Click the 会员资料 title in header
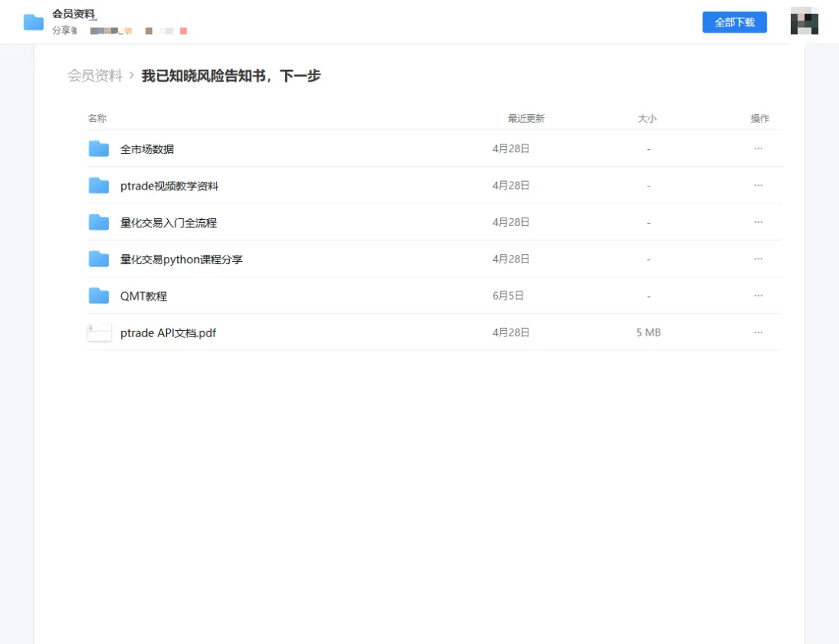839x644 pixels. click(x=74, y=14)
